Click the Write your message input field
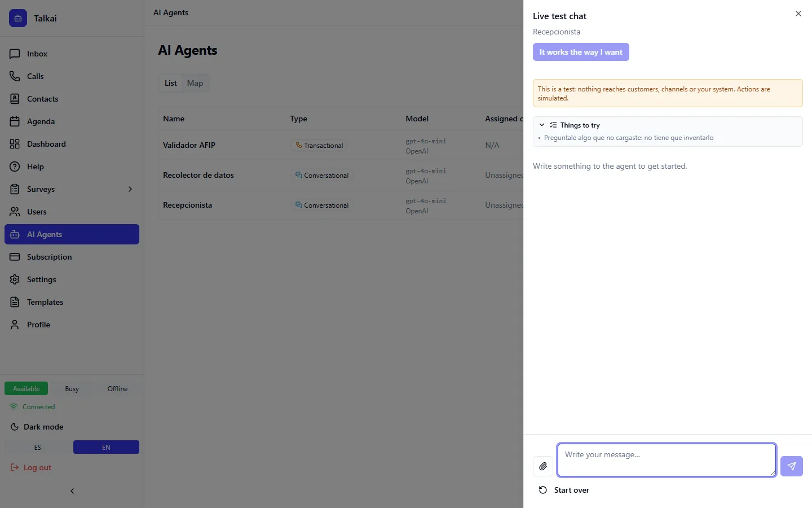812x508 pixels. click(667, 460)
